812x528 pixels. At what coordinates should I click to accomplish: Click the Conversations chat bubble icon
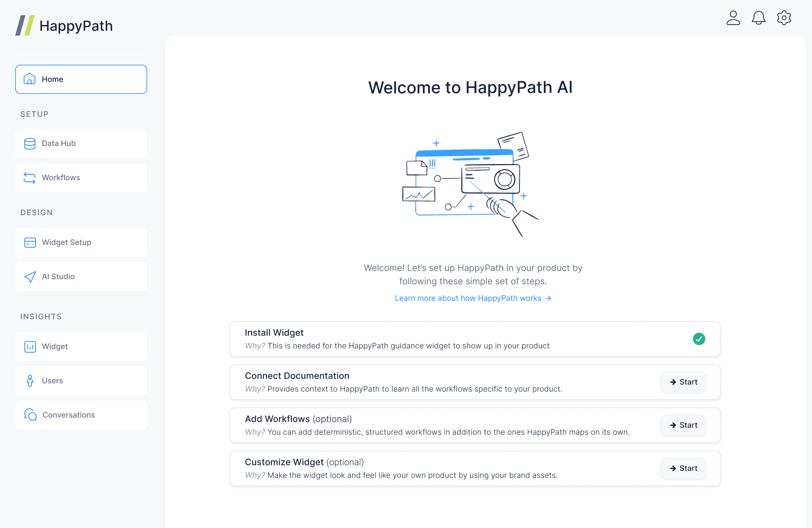[x=30, y=415]
